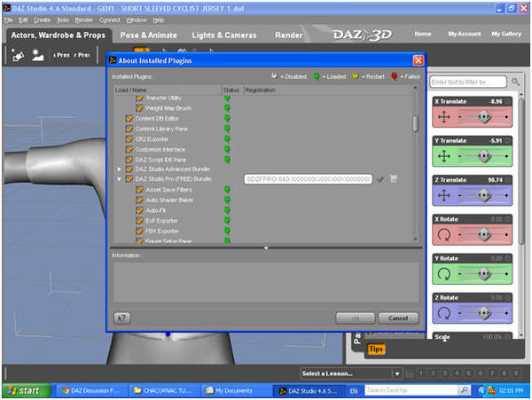Toggle the Auto Shader Baker checkbox
This screenshot has width=532, height=400.
coord(139,200)
